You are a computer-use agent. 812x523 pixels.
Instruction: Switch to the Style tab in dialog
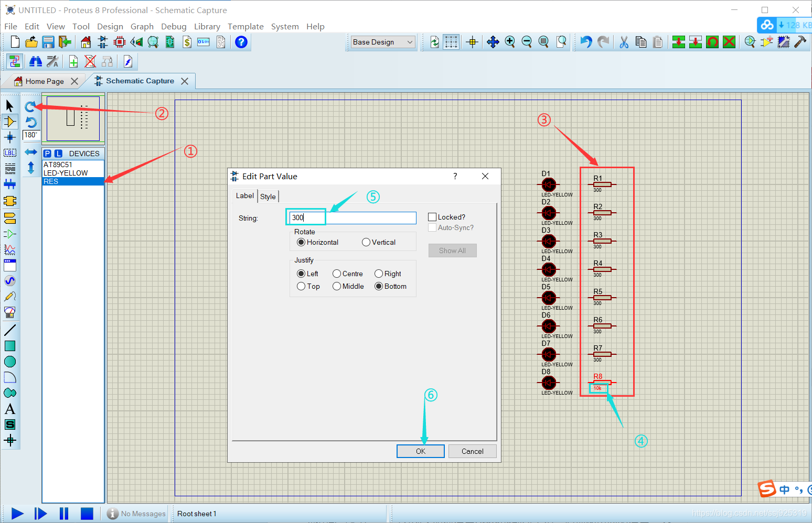(x=268, y=197)
